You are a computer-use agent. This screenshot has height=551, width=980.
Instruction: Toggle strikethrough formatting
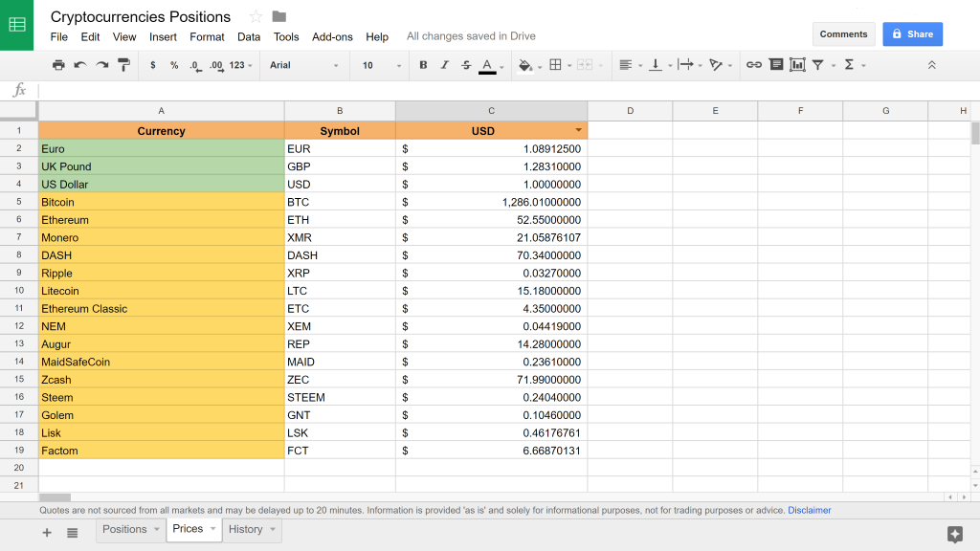tap(466, 65)
